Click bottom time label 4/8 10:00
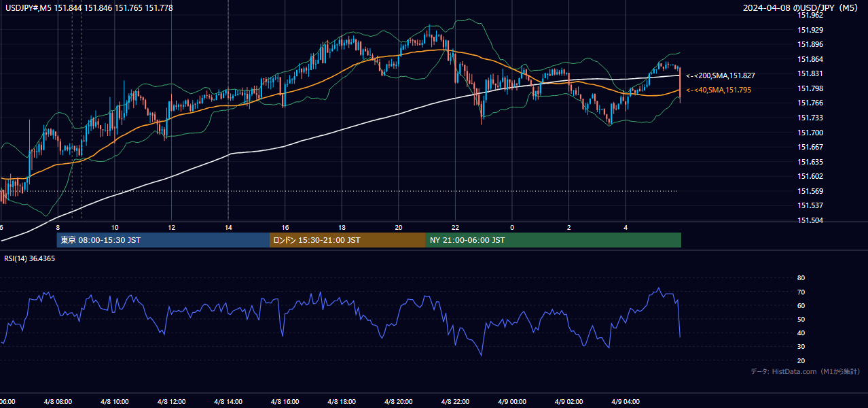This screenshot has height=408, width=868. 114,402
